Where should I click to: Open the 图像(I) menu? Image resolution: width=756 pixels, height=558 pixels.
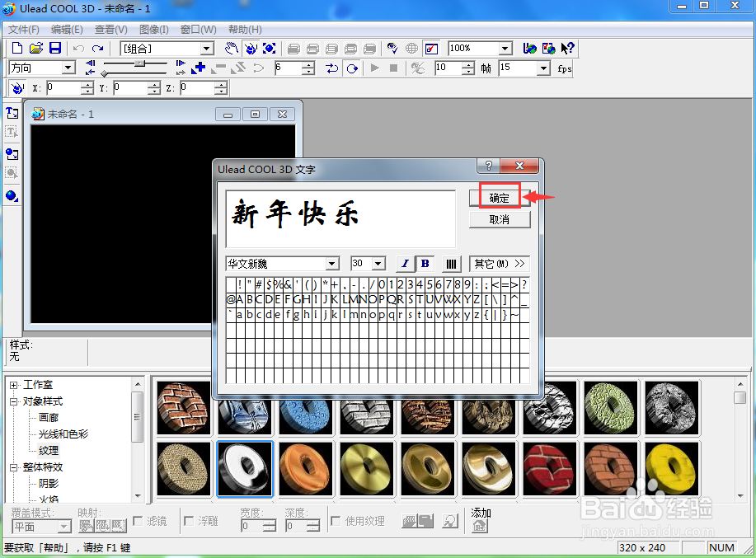pyautogui.click(x=154, y=30)
